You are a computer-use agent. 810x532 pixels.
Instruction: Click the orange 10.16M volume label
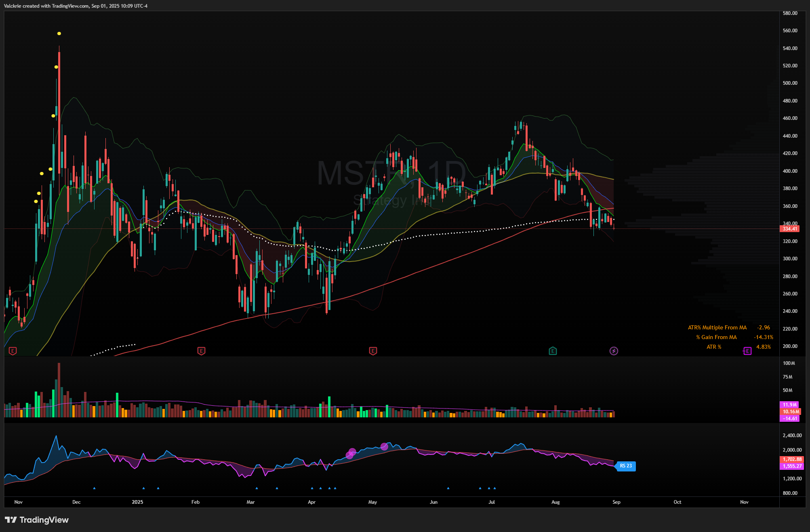(790, 412)
